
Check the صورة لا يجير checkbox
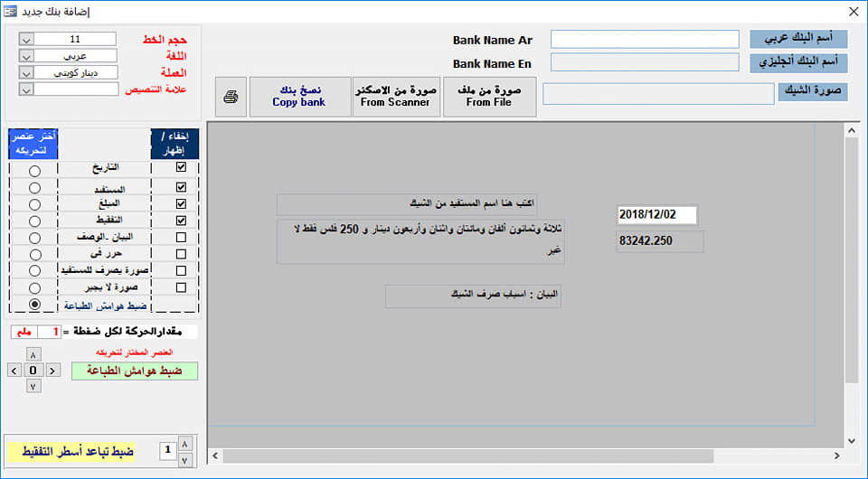(x=181, y=287)
